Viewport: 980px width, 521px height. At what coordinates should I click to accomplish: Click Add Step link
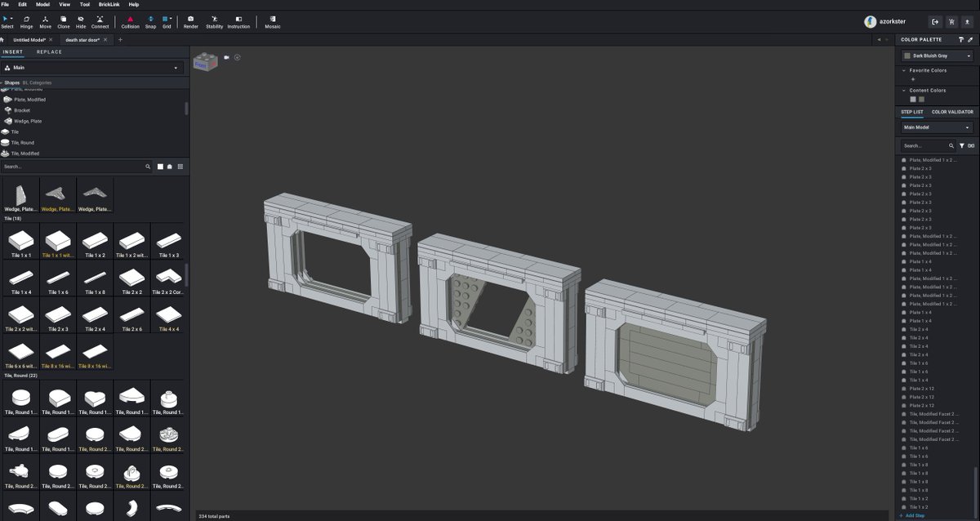(912, 516)
